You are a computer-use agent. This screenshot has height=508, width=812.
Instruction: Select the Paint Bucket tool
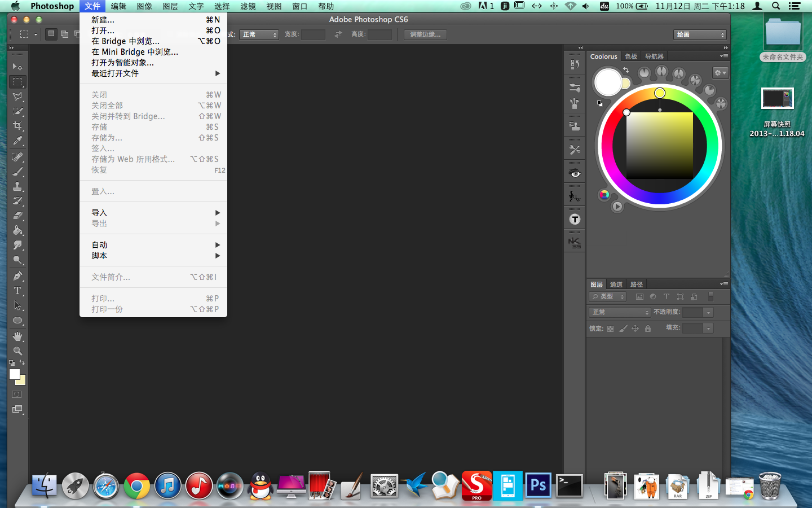tap(17, 230)
